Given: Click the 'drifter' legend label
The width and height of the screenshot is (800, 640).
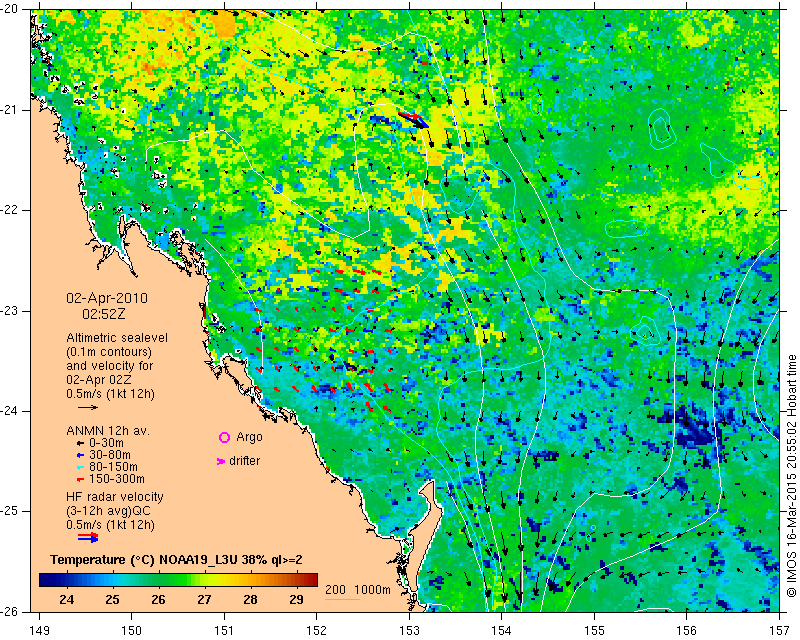Looking at the screenshot, I should (244, 461).
